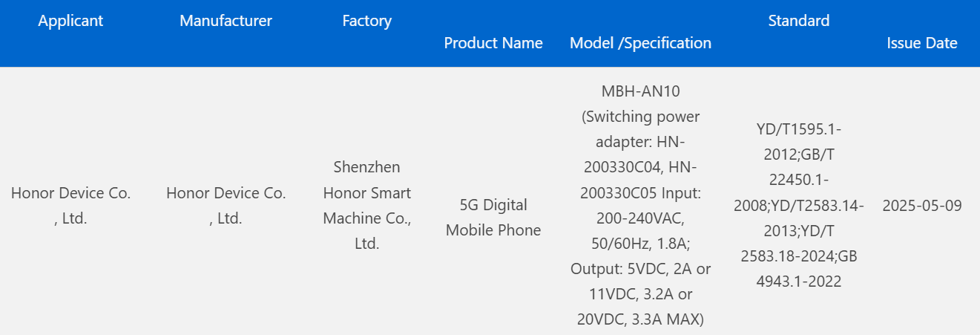Select the Shenzhen Honor Smart Machine factory cell
The height and width of the screenshot is (335, 980).
366,206
